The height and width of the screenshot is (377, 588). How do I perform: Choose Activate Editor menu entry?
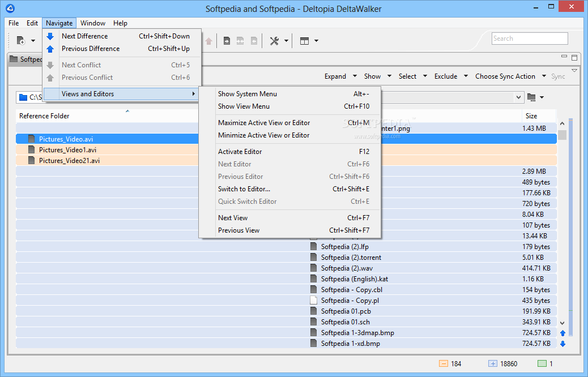click(x=289, y=151)
